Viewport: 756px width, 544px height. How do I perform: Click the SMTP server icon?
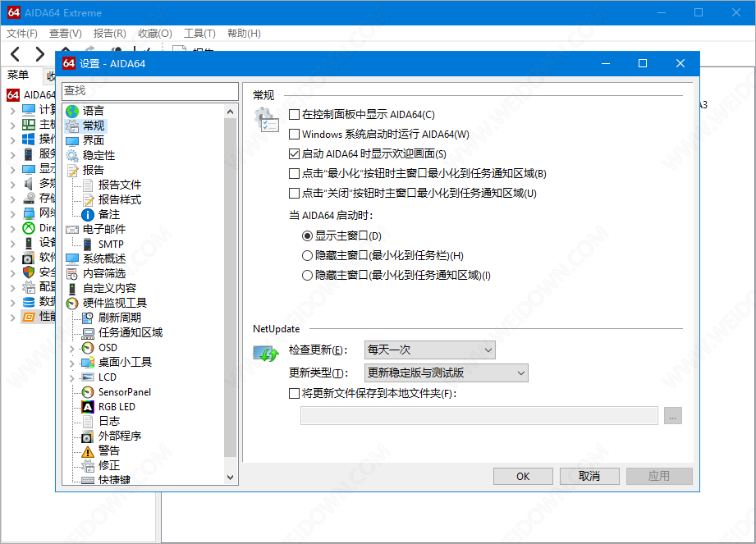click(x=88, y=245)
